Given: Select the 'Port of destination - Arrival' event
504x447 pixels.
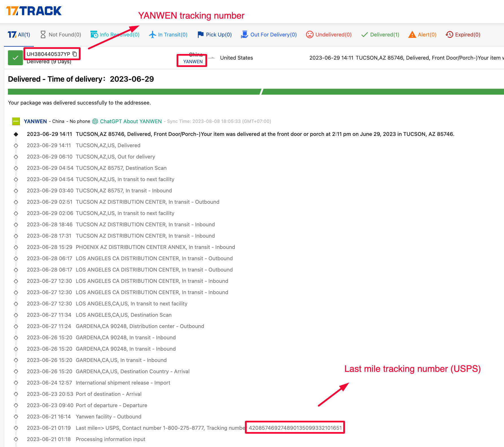Looking at the screenshot, I should [84, 394].
